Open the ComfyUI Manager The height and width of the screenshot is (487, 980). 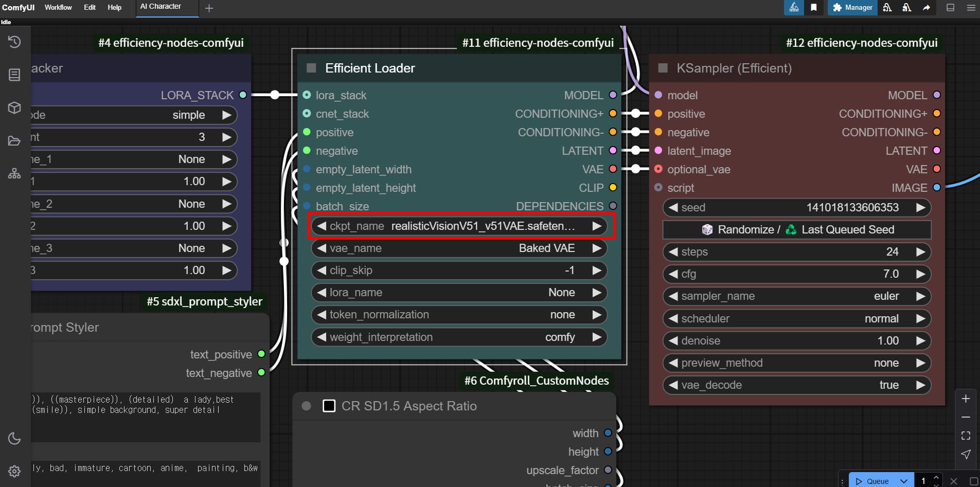(851, 8)
